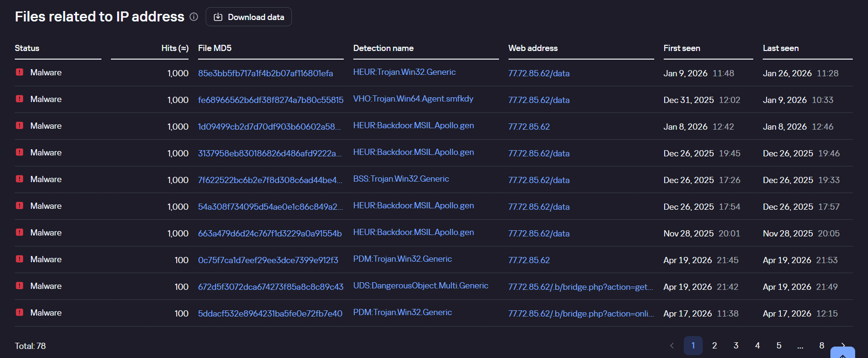Viewport: 868px width, 358px height.
Task: Click the info icon beside the title
Action: (194, 17)
